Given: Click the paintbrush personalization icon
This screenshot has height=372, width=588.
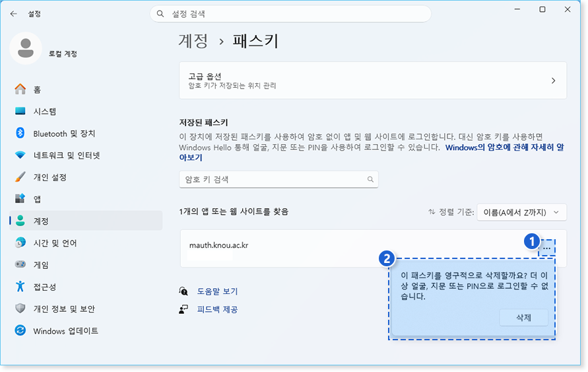Looking at the screenshot, I should point(20,177).
